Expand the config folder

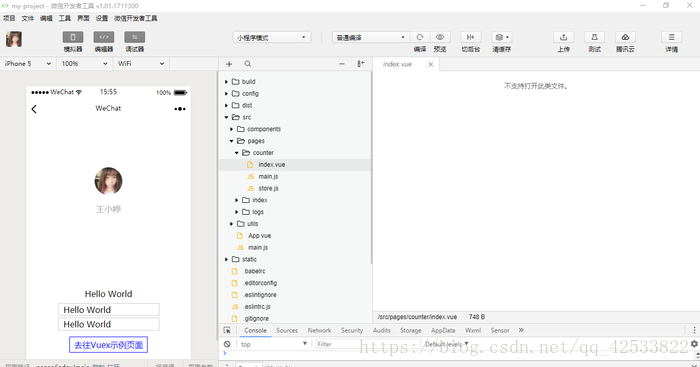(x=226, y=94)
